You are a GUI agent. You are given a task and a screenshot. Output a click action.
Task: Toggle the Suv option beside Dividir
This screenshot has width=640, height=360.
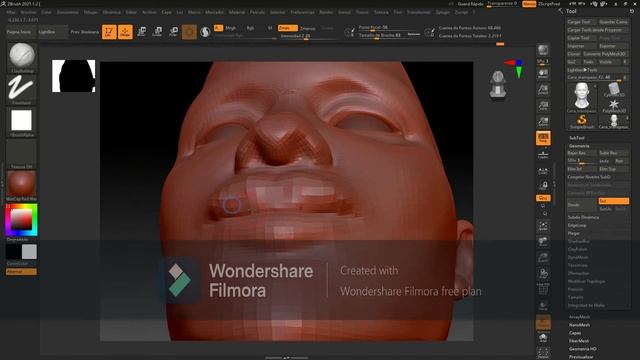click(x=613, y=201)
